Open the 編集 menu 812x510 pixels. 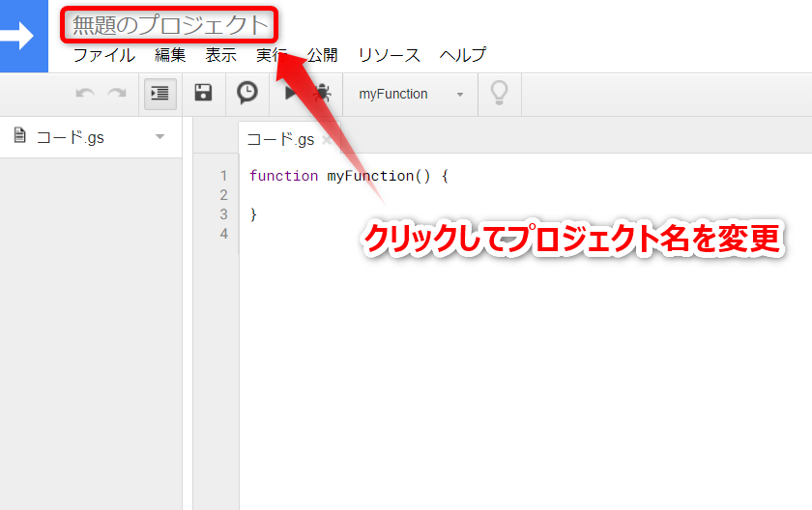point(170,55)
